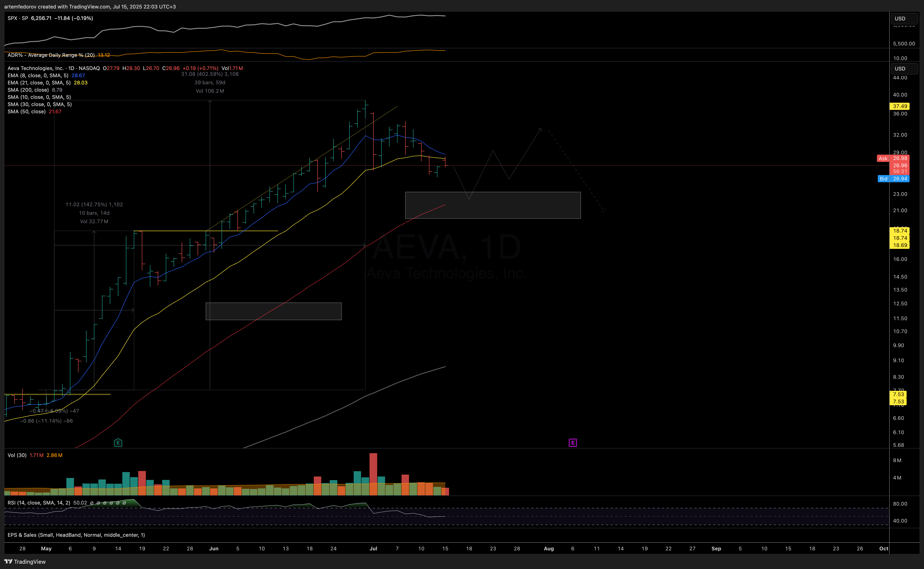Select the ADR% Average Daily Range indicator label
The width and height of the screenshot is (924, 569).
click(51, 55)
